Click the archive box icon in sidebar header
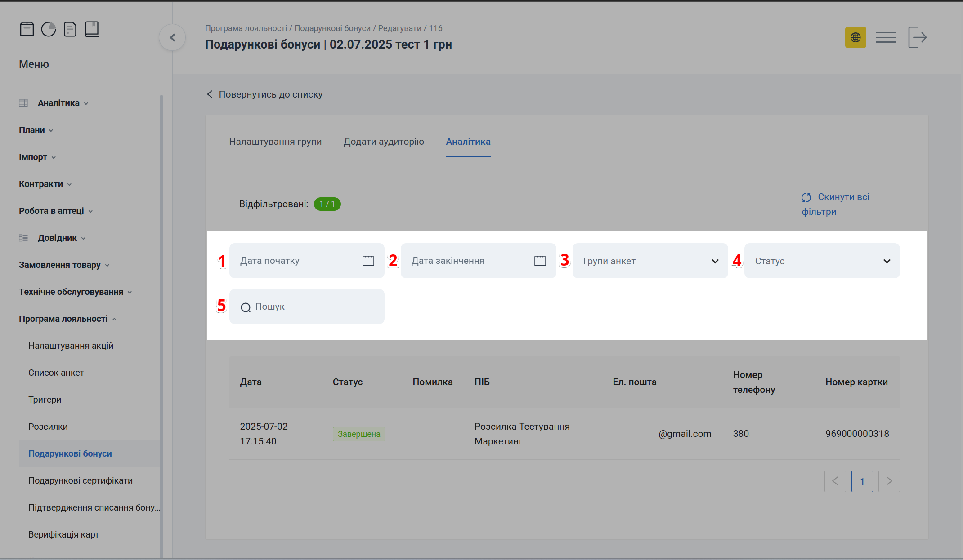The height and width of the screenshot is (560, 963). point(27,29)
